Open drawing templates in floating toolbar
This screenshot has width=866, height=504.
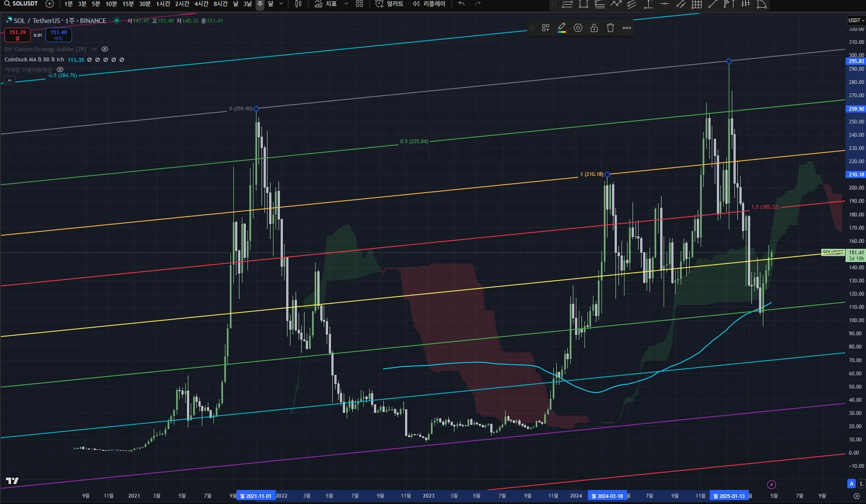click(546, 28)
